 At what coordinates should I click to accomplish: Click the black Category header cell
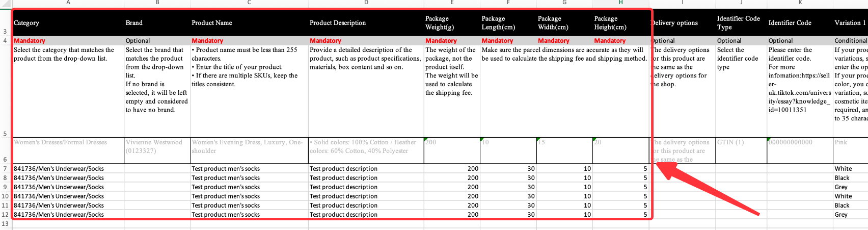point(68,23)
